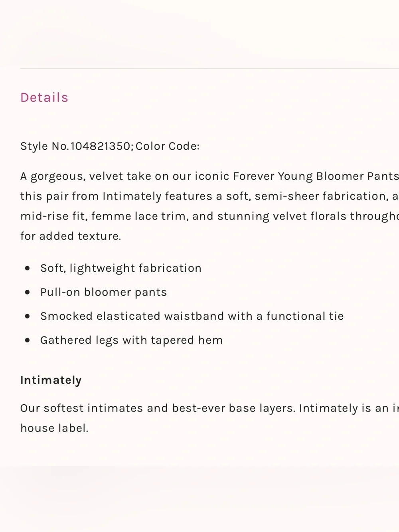Click the Gathered legs with tapered hem bullet
Viewport: 399px width, 532px height.
pyautogui.click(x=131, y=340)
